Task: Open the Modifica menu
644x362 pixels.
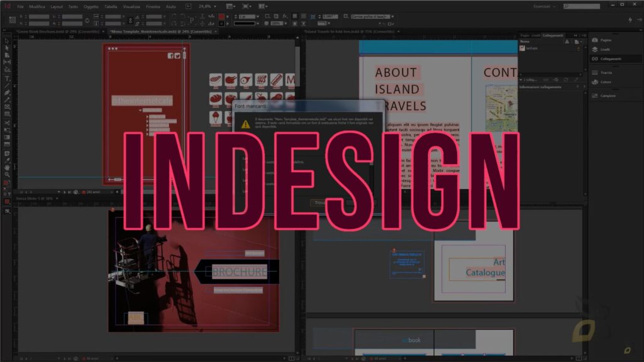Action: (x=37, y=6)
